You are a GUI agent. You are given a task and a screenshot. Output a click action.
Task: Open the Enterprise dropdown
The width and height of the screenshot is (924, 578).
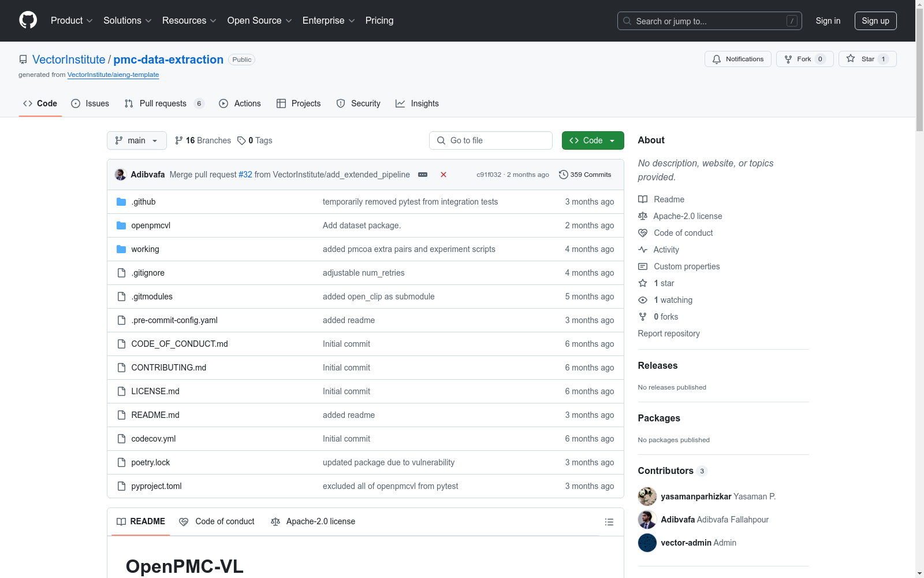pyautogui.click(x=329, y=21)
